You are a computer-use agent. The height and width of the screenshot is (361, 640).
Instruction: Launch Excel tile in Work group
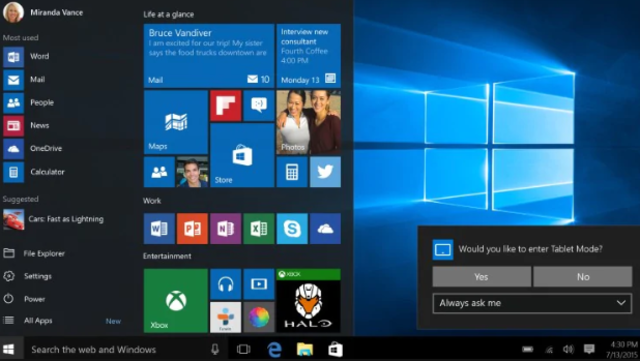(x=259, y=229)
